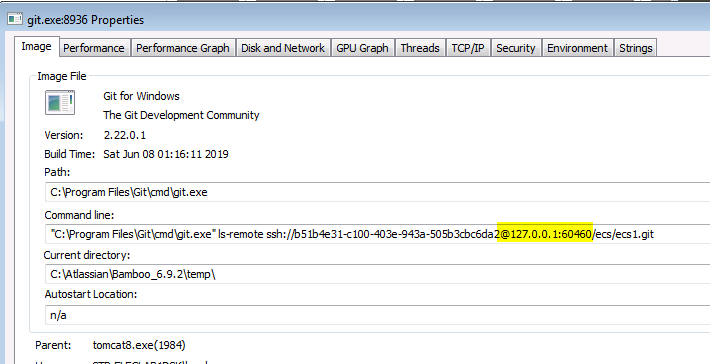710x364 pixels.
Task: Click The Git Development Community text
Action: [181, 115]
